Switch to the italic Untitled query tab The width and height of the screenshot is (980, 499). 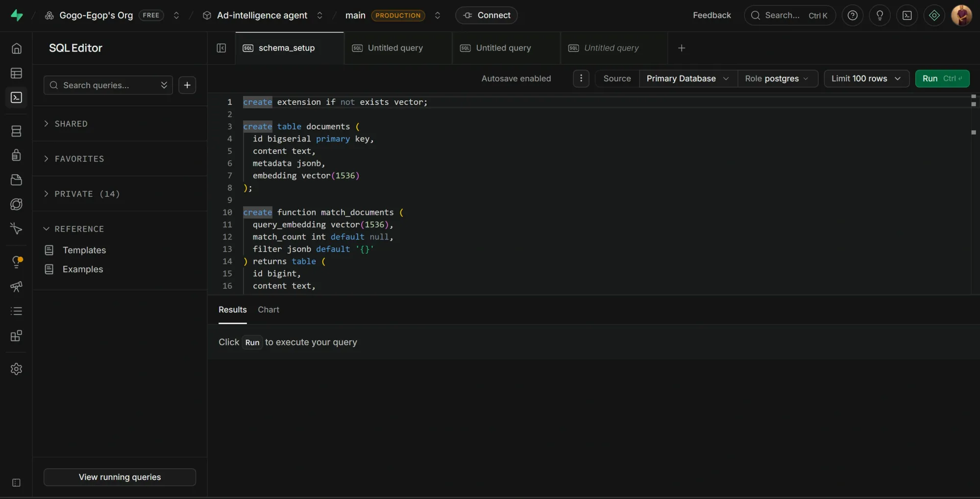(x=613, y=48)
